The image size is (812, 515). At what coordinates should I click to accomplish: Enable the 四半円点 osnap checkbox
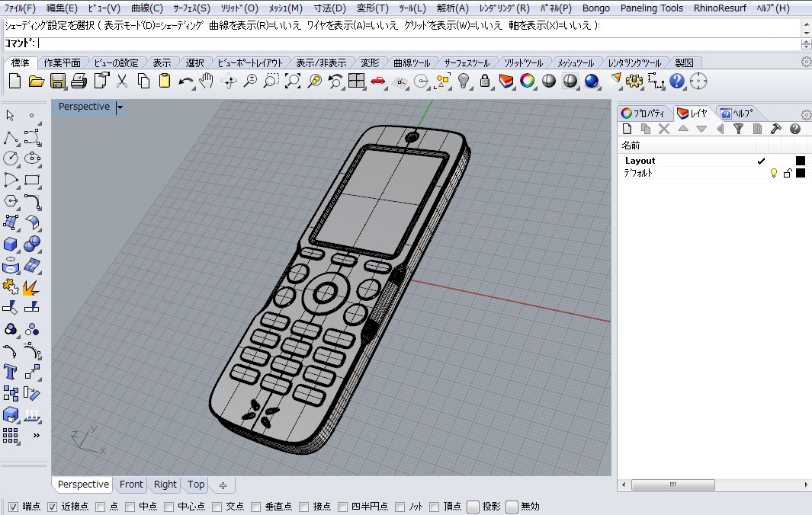click(x=342, y=507)
